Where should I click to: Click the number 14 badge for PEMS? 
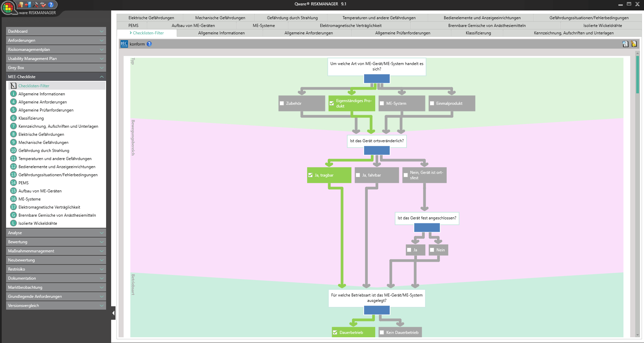tap(13, 183)
